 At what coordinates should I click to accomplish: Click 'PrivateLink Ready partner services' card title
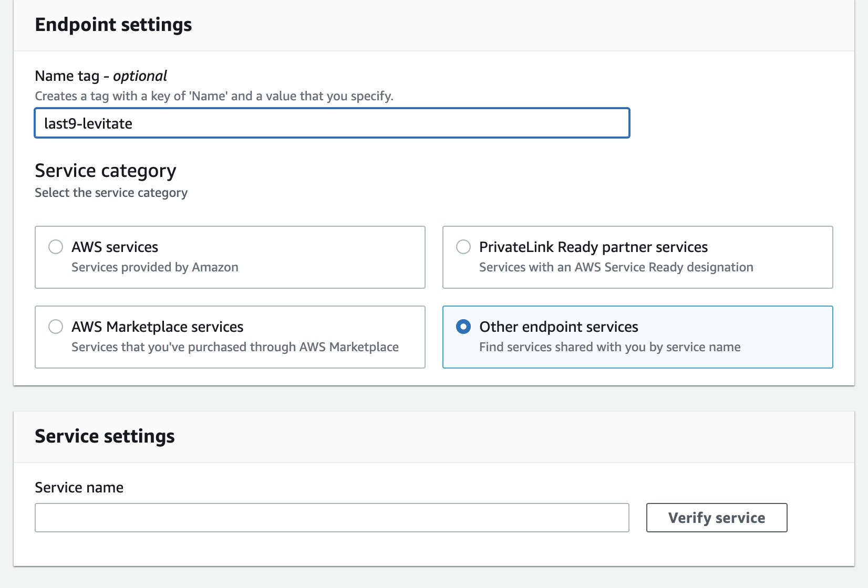pyautogui.click(x=593, y=247)
